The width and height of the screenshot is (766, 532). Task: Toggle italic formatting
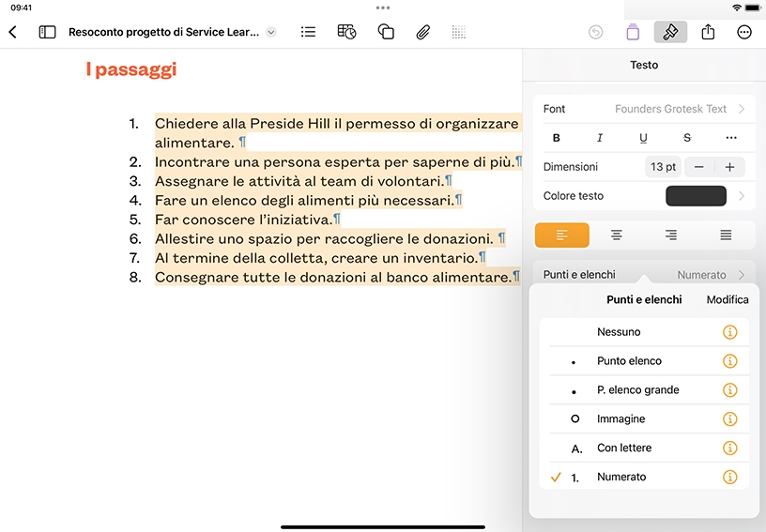(x=600, y=138)
